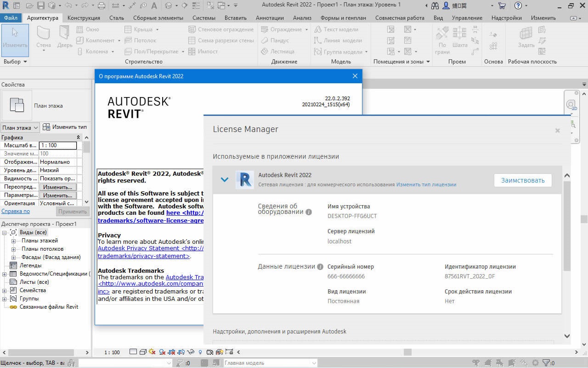Open the Autodesk App Store cart icon
588x368 pixels.
(x=502, y=6)
